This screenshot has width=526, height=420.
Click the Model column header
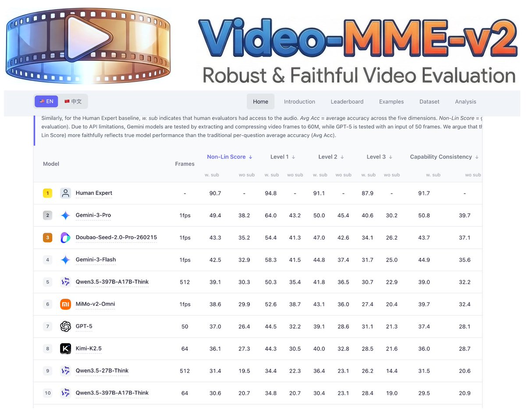(x=51, y=164)
